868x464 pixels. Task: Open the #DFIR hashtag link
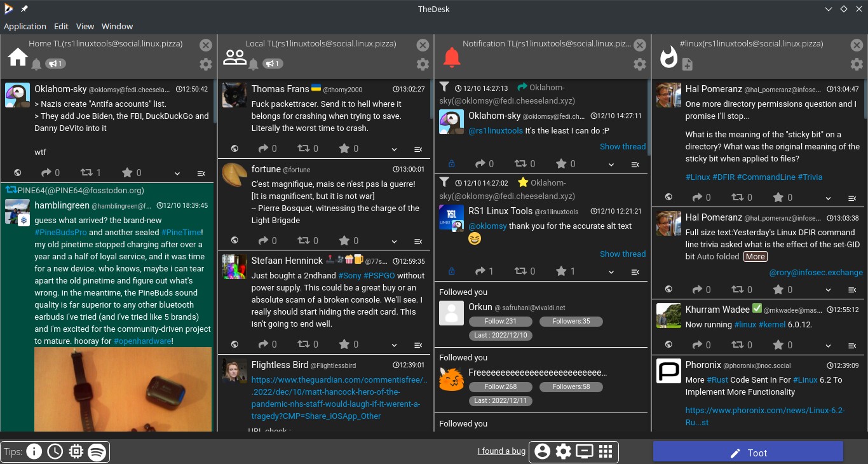(x=723, y=177)
